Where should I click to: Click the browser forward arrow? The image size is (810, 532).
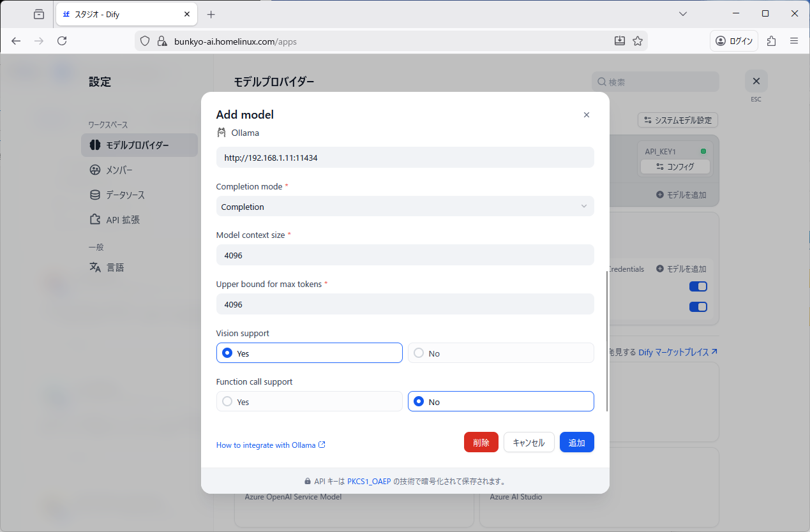(x=39, y=41)
